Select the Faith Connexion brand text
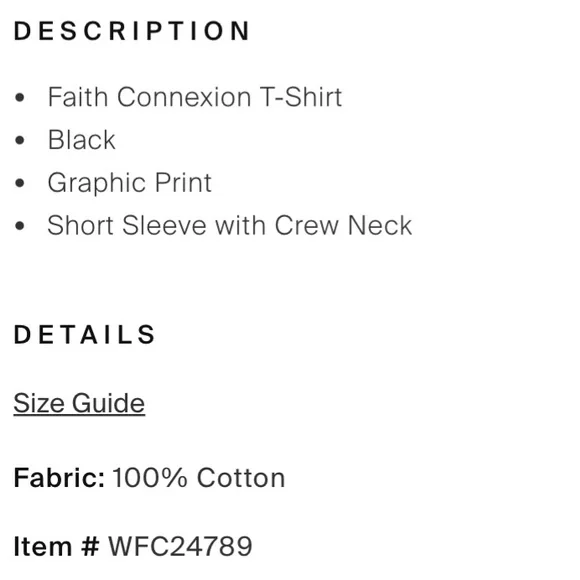The height and width of the screenshot is (580, 580). (150, 97)
